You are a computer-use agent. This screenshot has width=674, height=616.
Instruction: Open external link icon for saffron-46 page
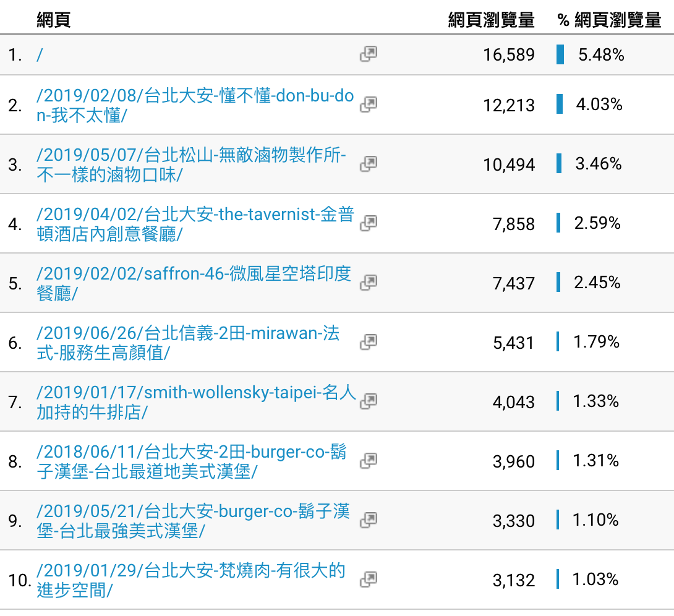coord(369,283)
